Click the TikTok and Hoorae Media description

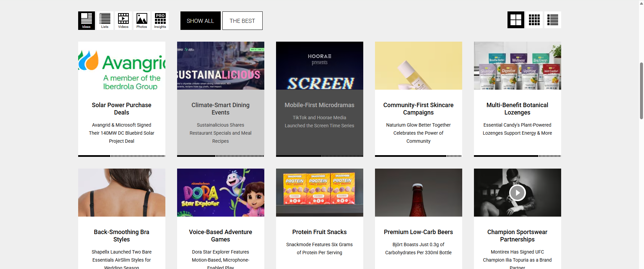click(320, 122)
